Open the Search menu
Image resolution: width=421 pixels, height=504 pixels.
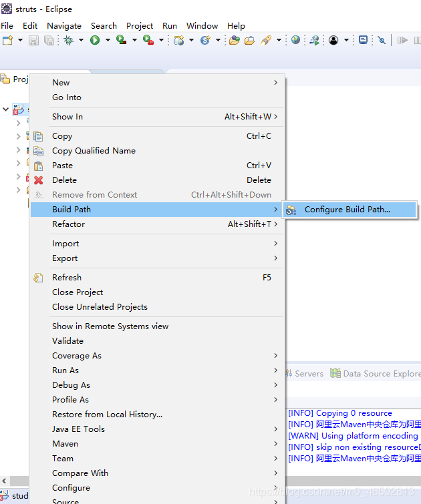[x=104, y=26]
